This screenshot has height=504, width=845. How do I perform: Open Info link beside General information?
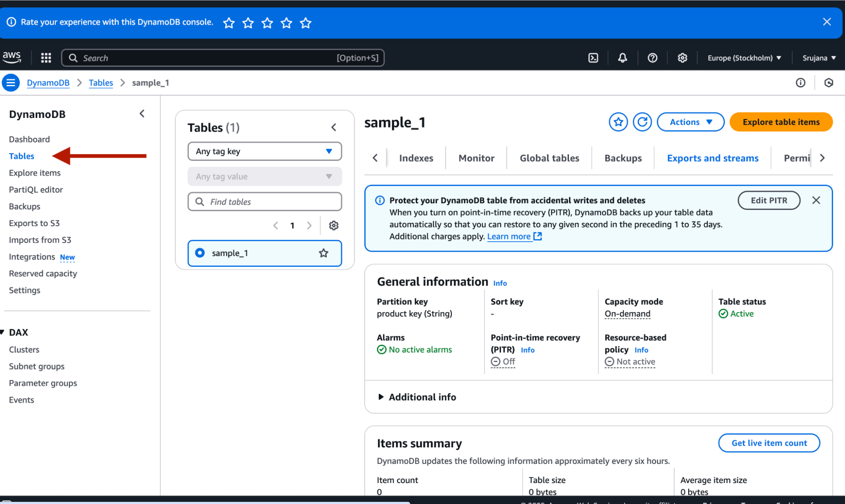coord(500,283)
